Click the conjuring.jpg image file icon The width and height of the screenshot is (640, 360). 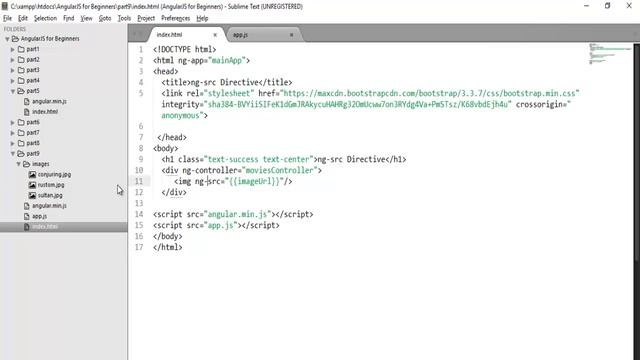pyautogui.click(x=32, y=174)
